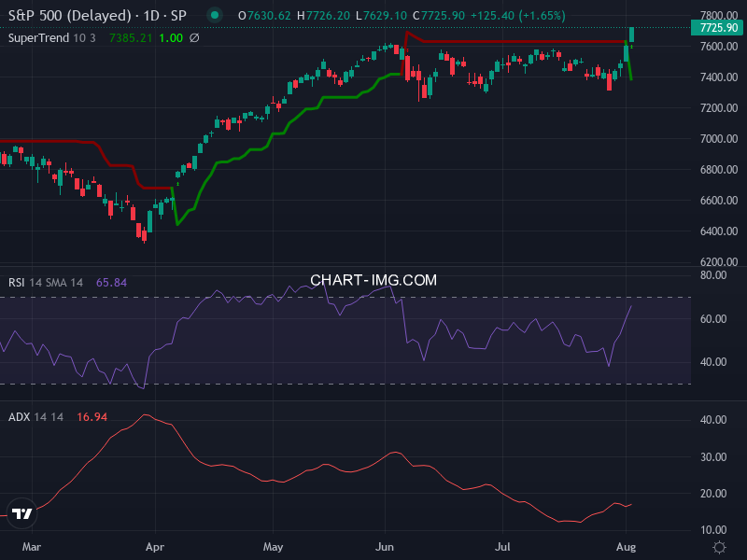
Task: Click the 7200.00 price axis label
Action: coord(719,108)
